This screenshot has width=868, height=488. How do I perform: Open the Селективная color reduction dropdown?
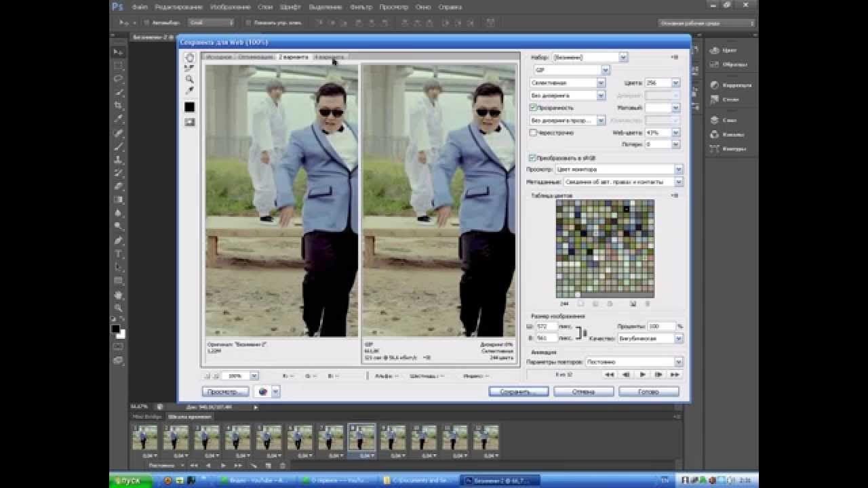[x=567, y=83]
